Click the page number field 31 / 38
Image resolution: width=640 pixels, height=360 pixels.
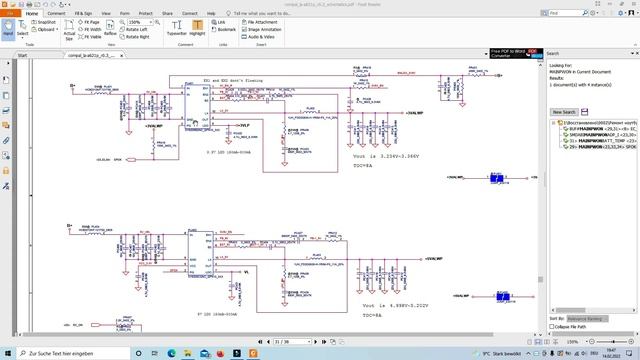click(x=292, y=342)
